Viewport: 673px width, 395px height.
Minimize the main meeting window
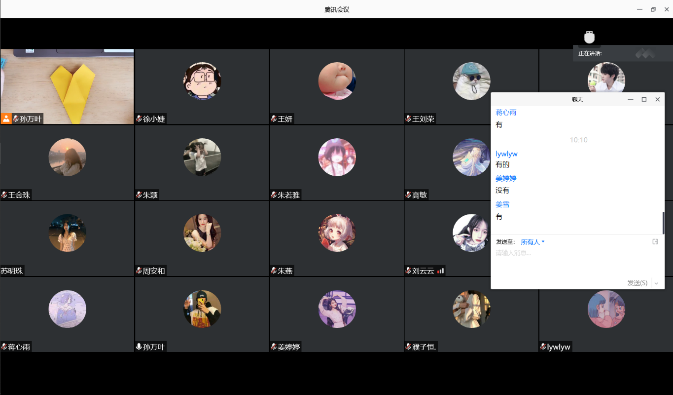point(640,9)
